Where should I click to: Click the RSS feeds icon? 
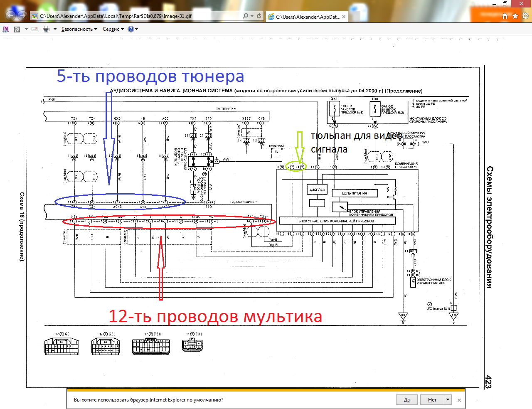(x=17, y=29)
